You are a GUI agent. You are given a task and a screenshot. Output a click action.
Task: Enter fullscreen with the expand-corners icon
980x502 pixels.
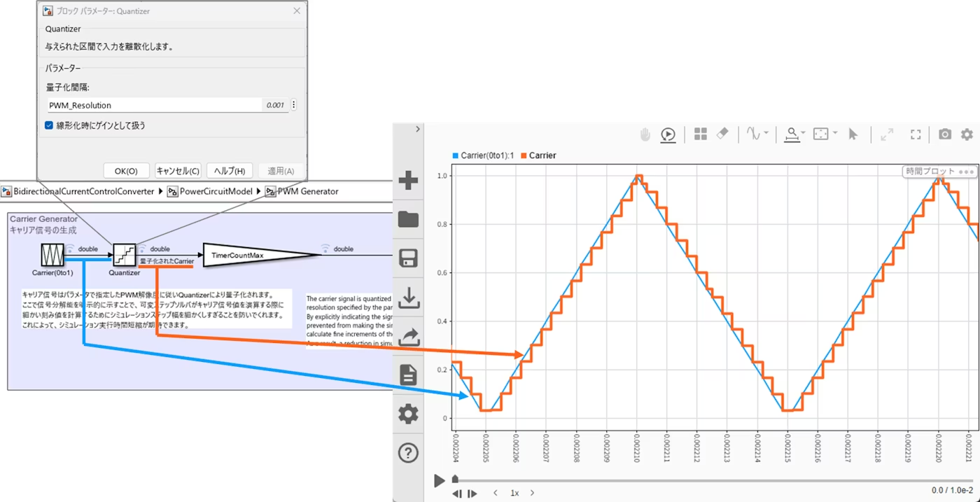coord(916,134)
